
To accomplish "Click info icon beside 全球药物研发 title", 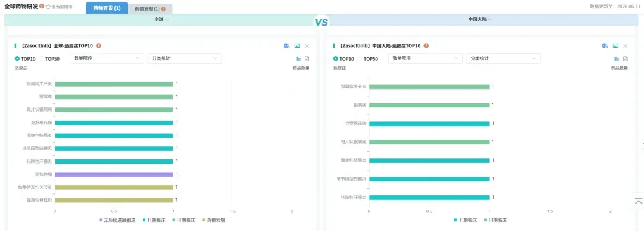I will pyautogui.click(x=42, y=6).
